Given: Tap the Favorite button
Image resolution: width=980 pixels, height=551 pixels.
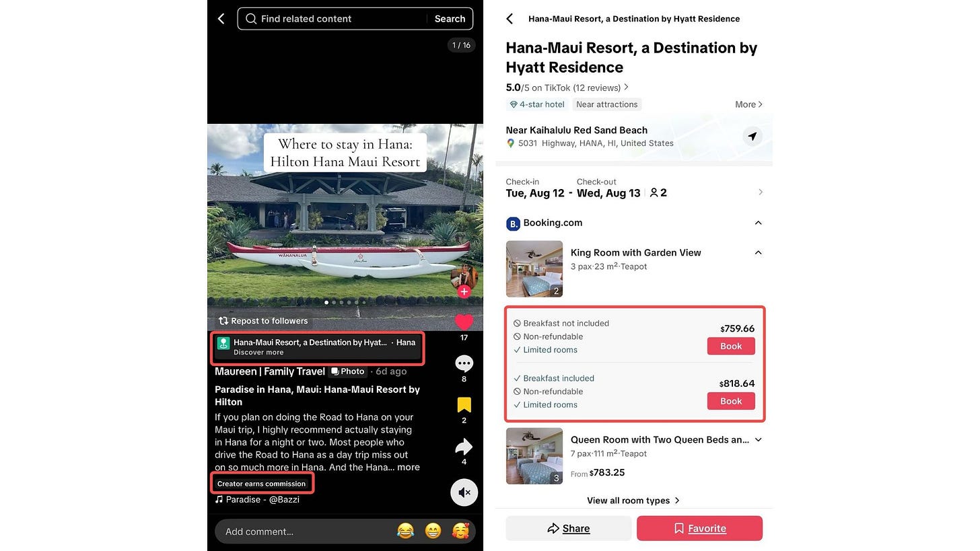Looking at the screenshot, I should click(699, 528).
